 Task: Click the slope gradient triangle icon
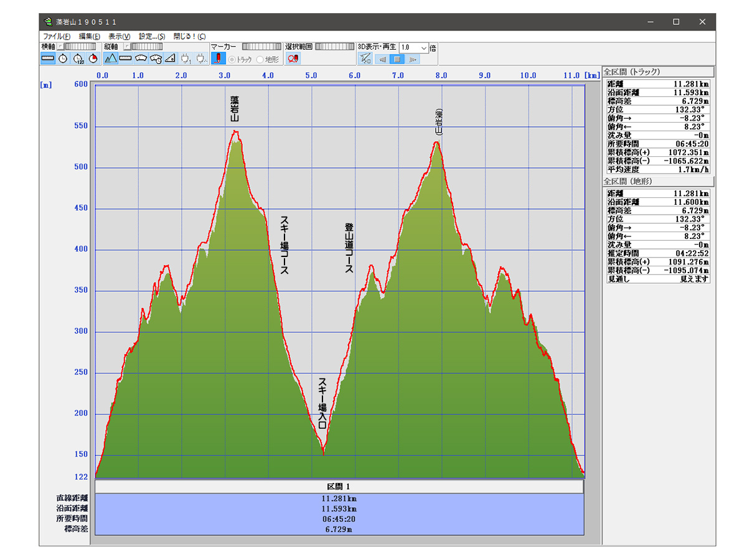click(171, 58)
